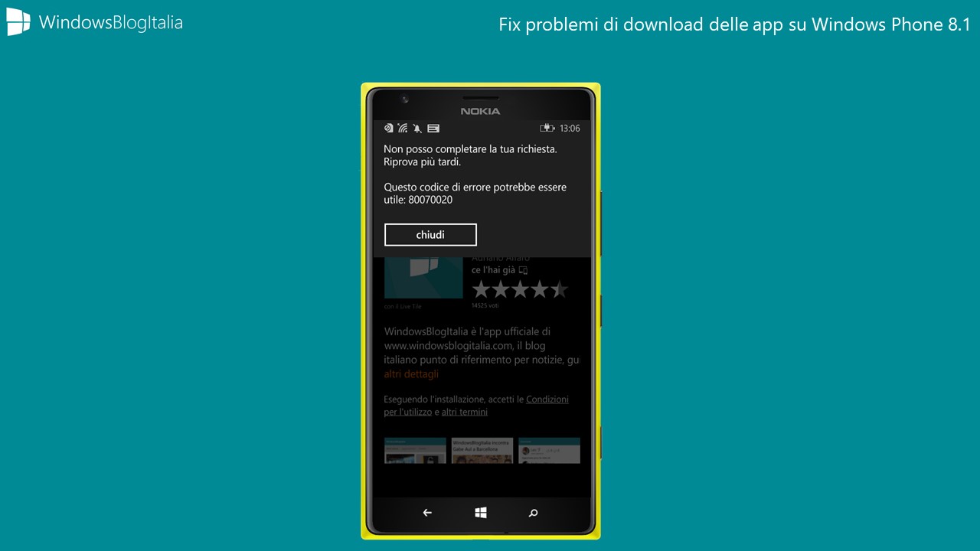Click the WindowsBlogItalia logo icon at top left
Screen dimensions: 980x551
[18, 23]
